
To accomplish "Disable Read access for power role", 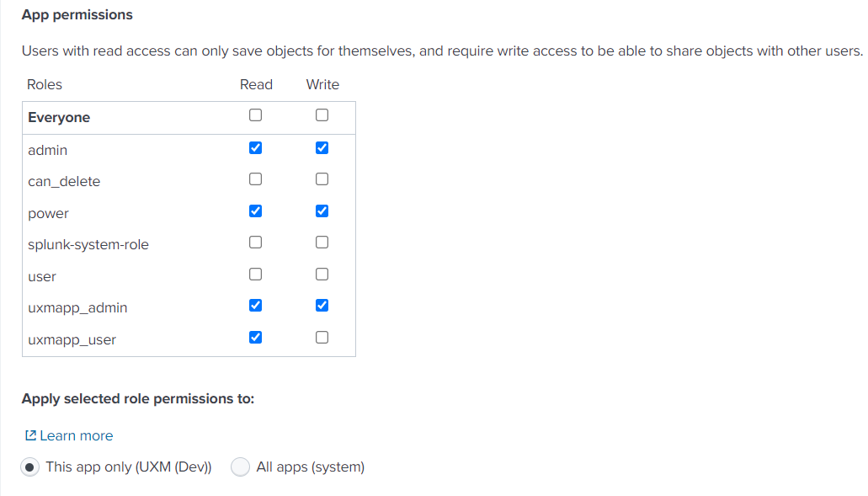I will pyautogui.click(x=256, y=211).
